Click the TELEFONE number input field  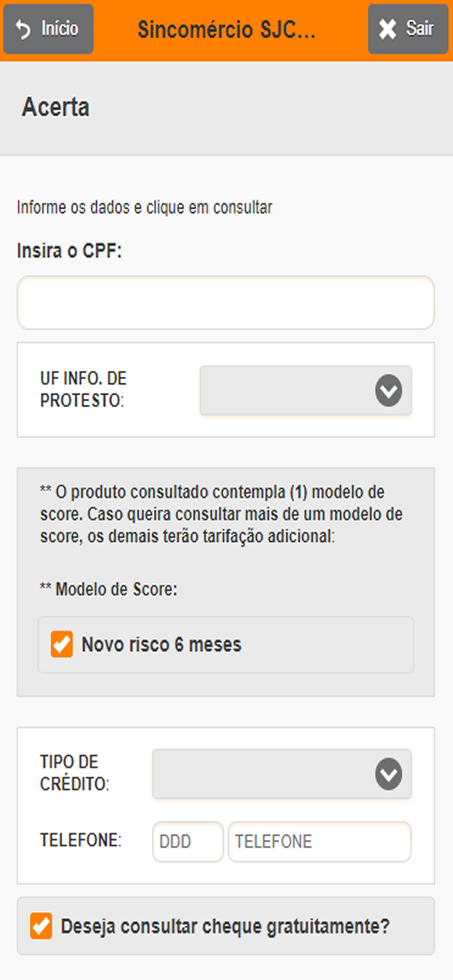pyautogui.click(x=320, y=841)
